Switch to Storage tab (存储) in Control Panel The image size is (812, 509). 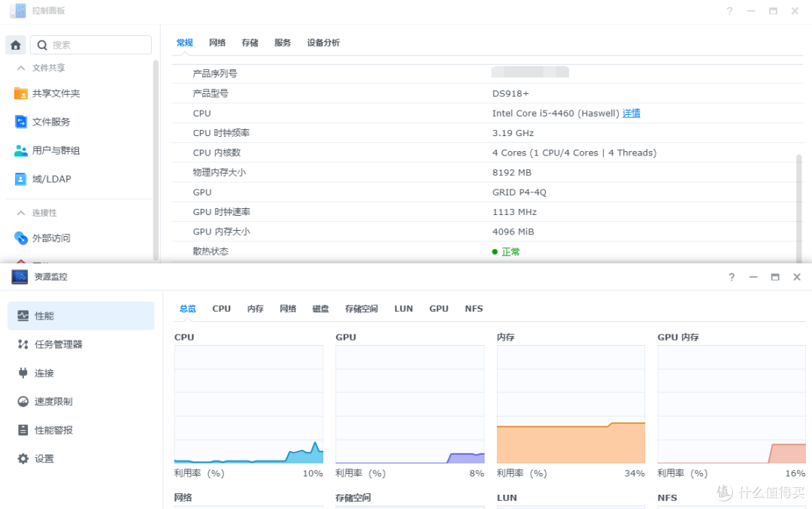(x=250, y=42)
